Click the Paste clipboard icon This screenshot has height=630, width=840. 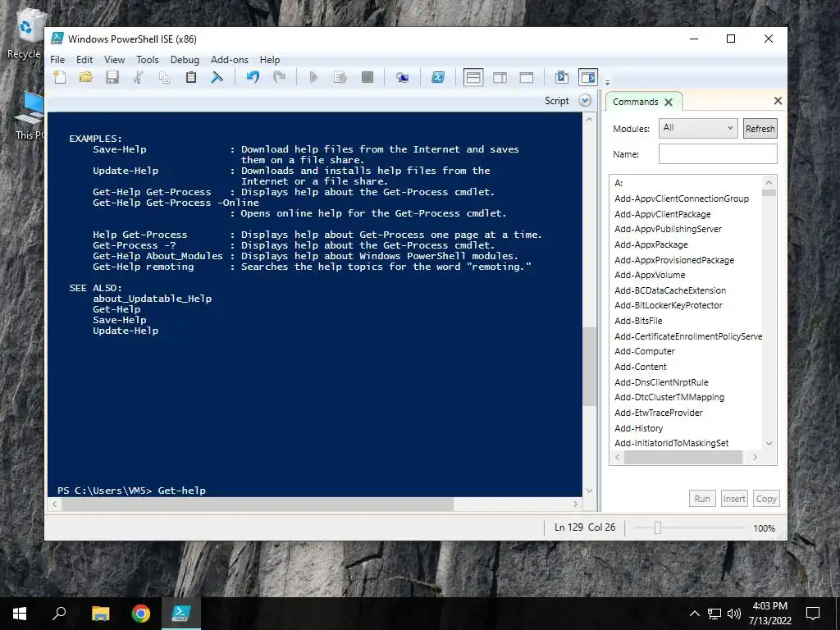pyautogui.click(x=190, y=78)
